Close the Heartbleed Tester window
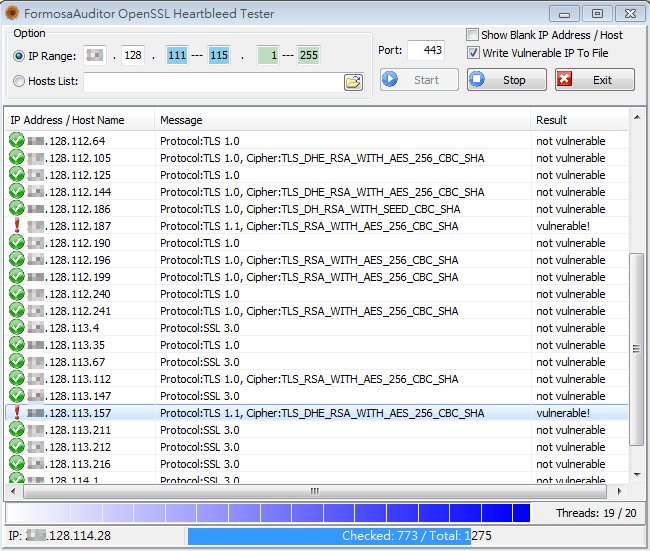 [630, 14]
